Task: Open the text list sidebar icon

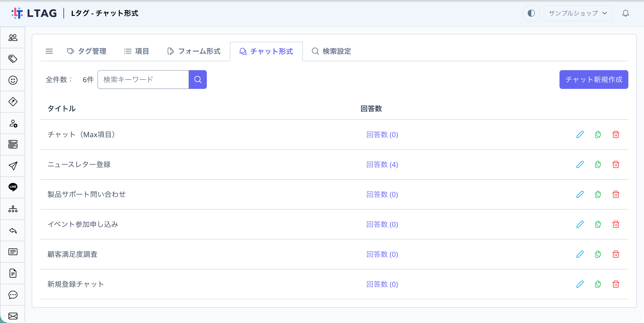Action: [x=13, y=252]
